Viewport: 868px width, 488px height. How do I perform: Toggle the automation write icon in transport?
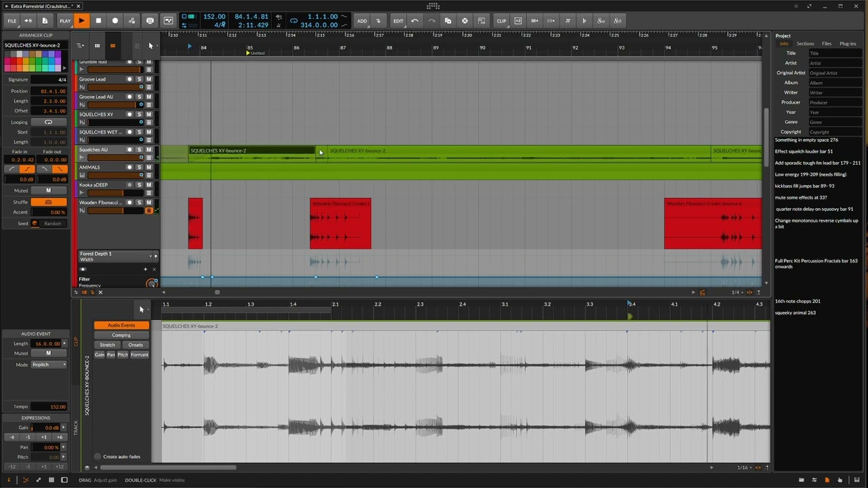tap(132, 21)
